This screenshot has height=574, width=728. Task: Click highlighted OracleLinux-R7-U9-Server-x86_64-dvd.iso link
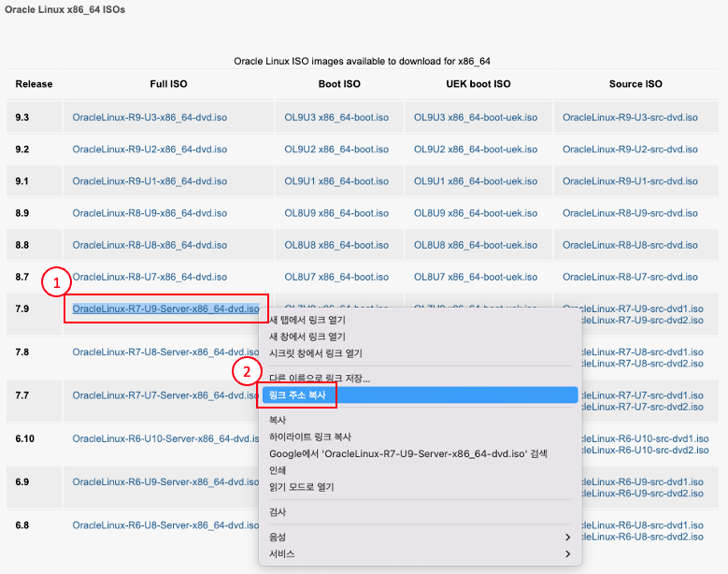[165, 309]
